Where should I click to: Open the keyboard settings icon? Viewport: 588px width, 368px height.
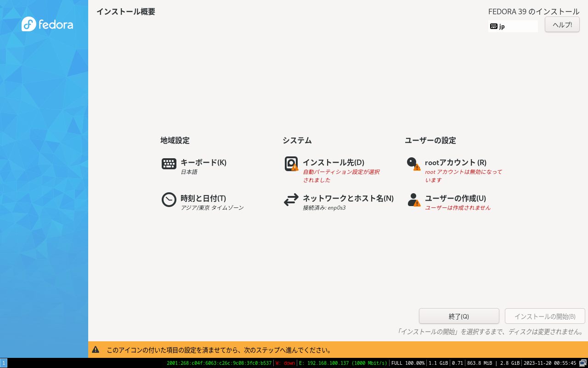click(169, 164)
